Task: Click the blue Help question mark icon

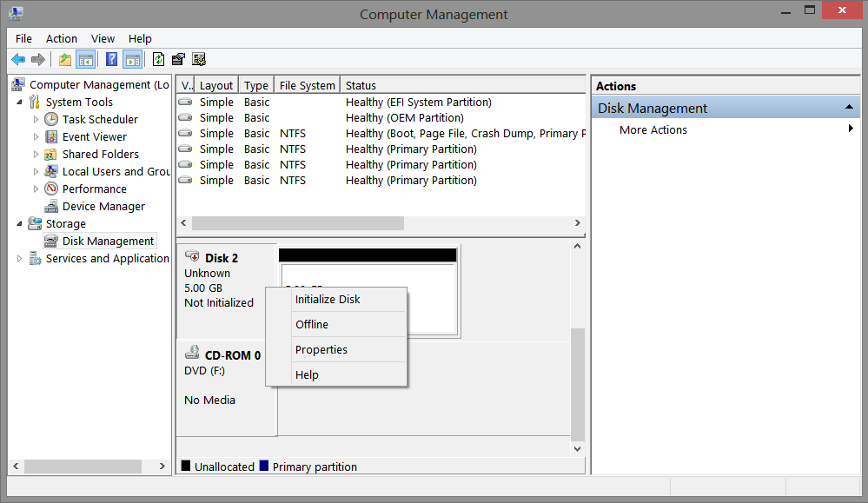Action: tap(111, 59)
